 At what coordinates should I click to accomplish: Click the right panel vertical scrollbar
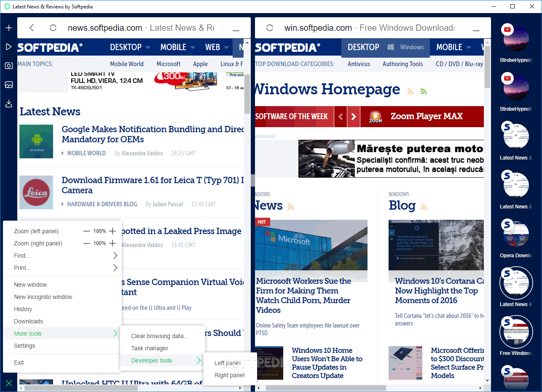coord(488,67)
